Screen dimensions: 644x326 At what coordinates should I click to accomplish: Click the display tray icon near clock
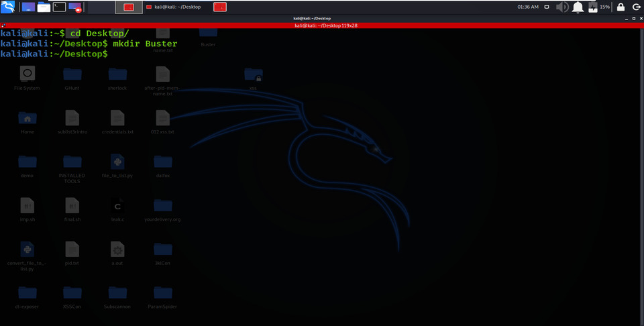click(547, 7)
